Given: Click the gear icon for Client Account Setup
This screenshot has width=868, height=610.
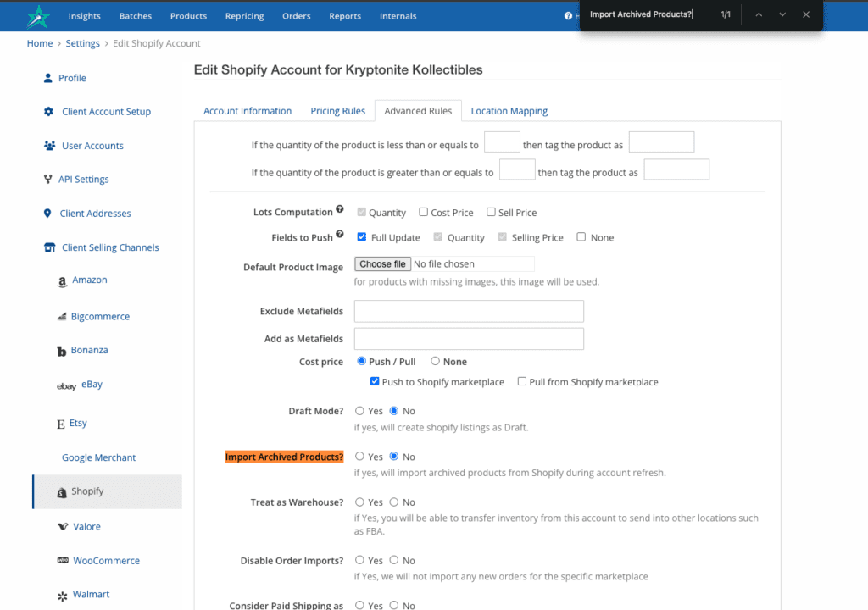Looking at the screenshot, I should [x=48, y=112].
